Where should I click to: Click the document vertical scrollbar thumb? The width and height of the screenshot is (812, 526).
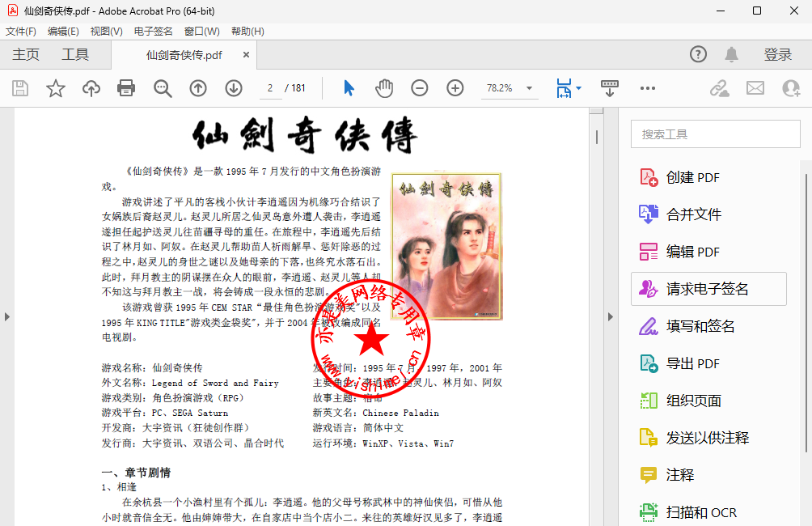point(597,138)
